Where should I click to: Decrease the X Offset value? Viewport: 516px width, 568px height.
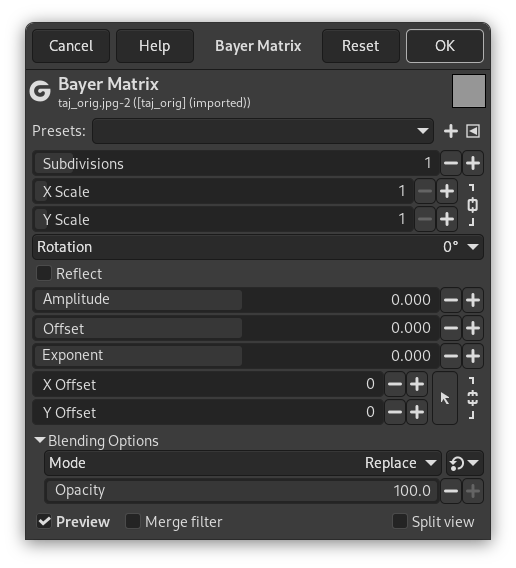395,384
